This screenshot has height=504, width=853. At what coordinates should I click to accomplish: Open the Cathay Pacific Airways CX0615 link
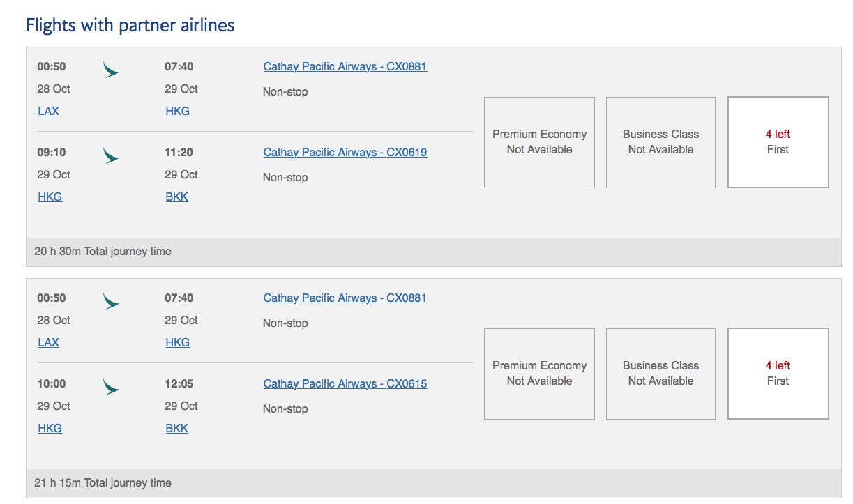345,384
